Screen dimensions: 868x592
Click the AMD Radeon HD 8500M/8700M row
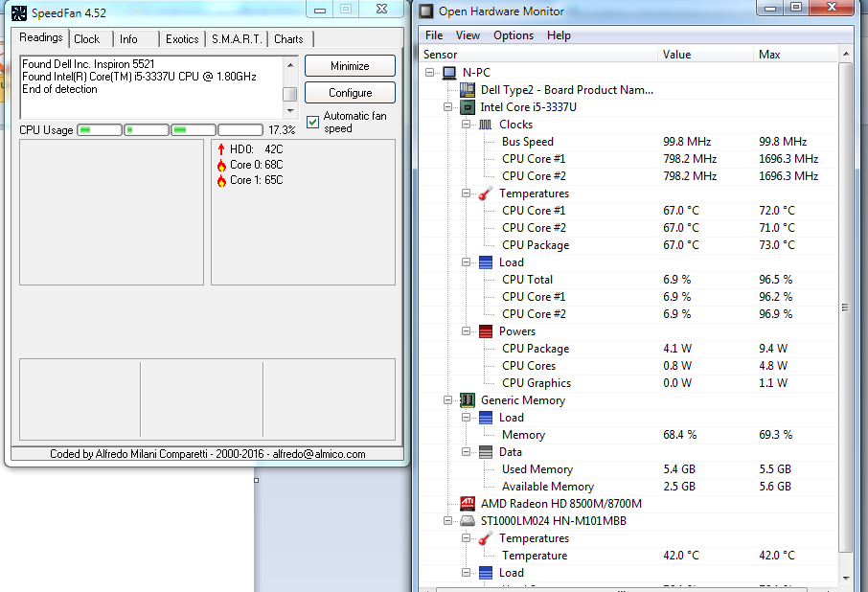(x=628, y=504)
